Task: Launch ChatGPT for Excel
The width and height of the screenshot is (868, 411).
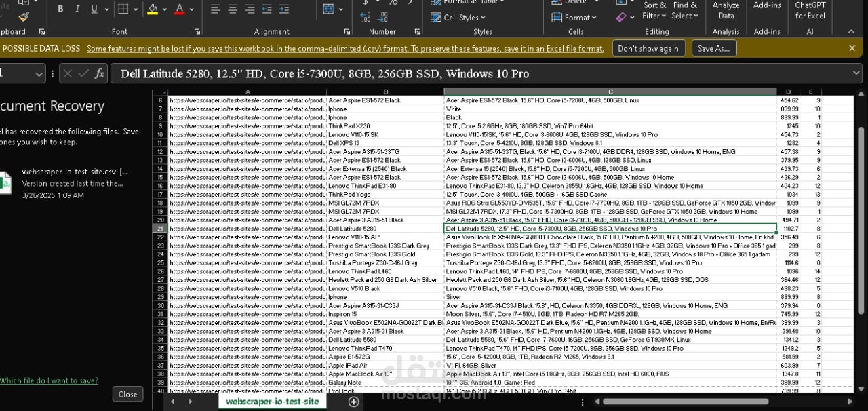Action: (810, 10)
